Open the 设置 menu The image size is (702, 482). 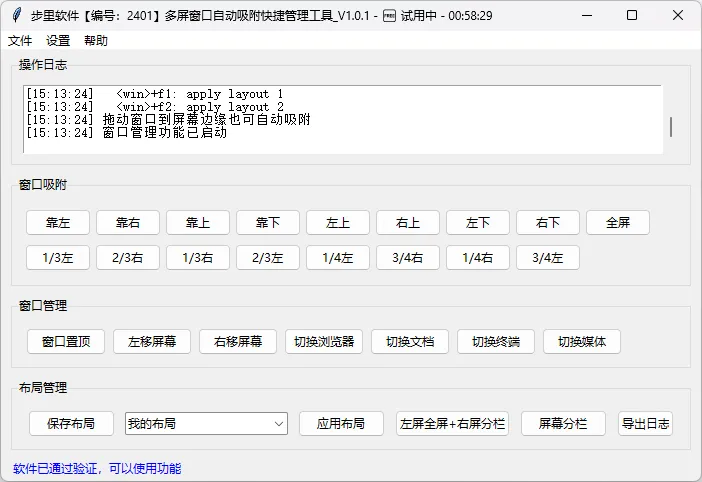point(58,41)
